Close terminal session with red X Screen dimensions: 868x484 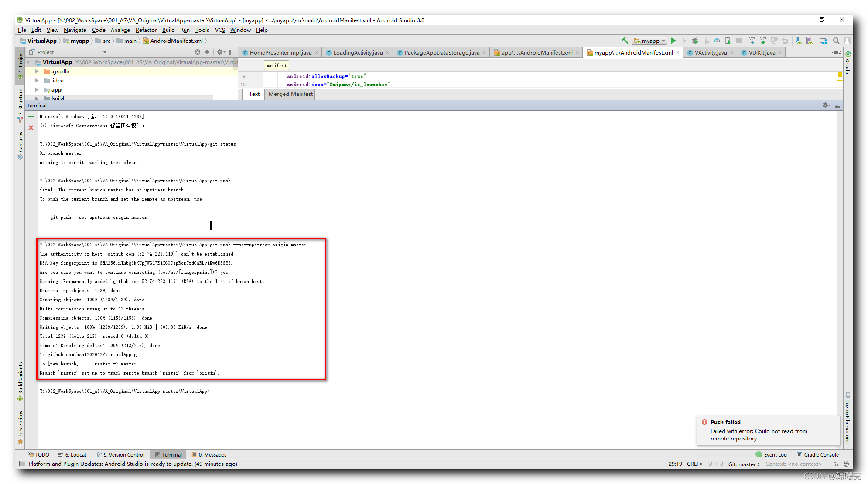point(31,128)
